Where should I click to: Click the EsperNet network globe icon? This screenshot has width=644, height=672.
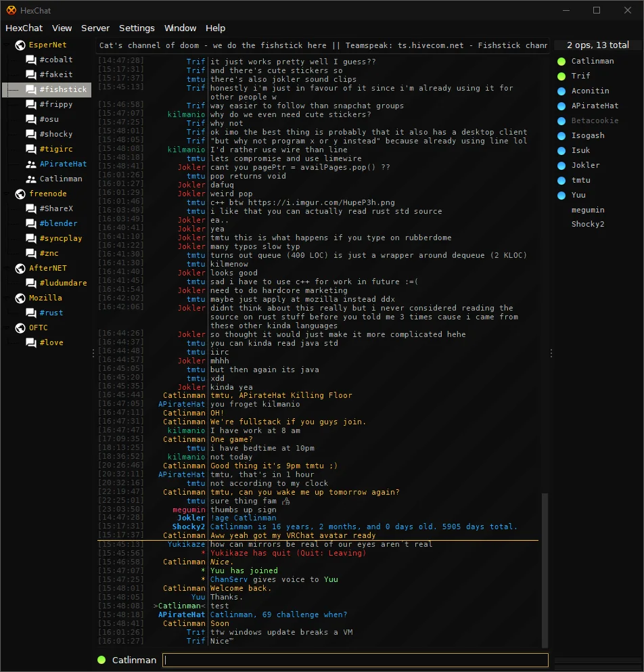[x=20, y=45]
